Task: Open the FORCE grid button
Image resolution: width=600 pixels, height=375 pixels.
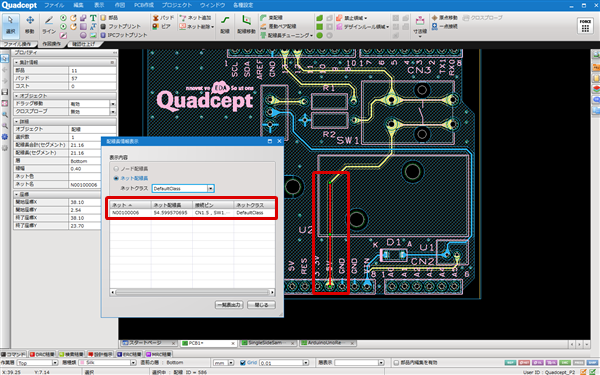Action: 585,26
